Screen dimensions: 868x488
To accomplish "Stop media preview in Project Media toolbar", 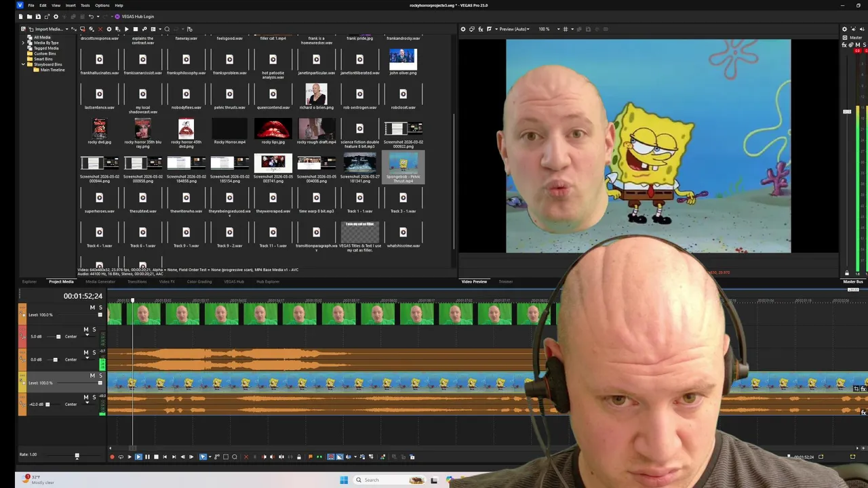I will [136, 29].
